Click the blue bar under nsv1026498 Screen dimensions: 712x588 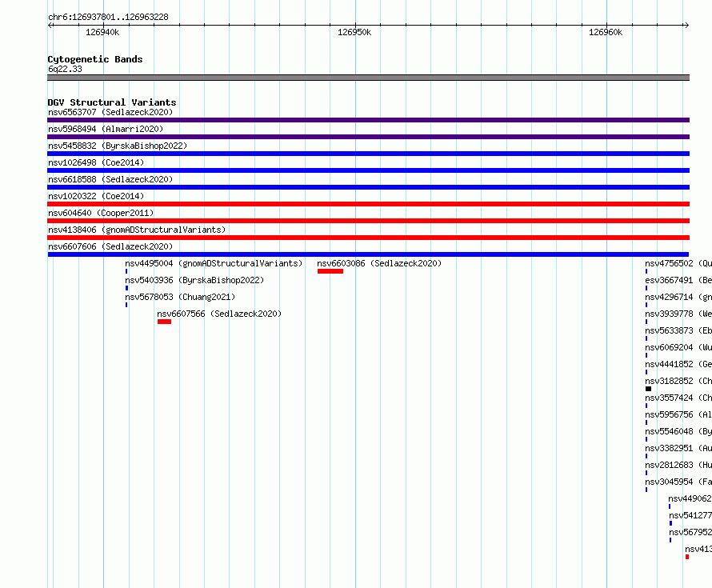pos(368,170)
